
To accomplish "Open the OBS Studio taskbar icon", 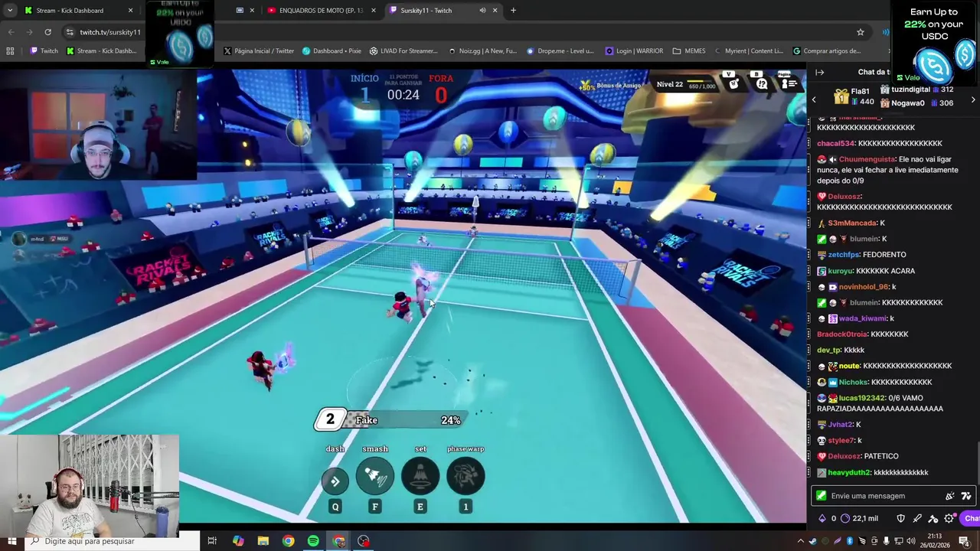I will tap(363, 541).
